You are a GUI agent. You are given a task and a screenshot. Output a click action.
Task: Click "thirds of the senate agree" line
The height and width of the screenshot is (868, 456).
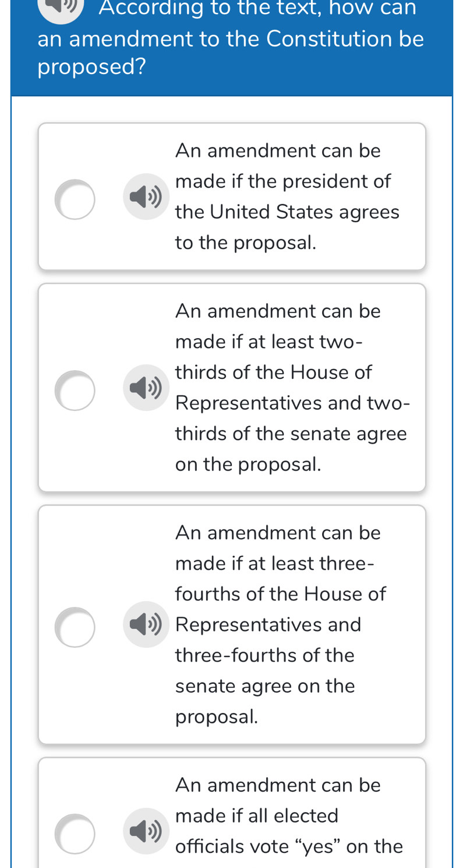(x=291, y=434)
